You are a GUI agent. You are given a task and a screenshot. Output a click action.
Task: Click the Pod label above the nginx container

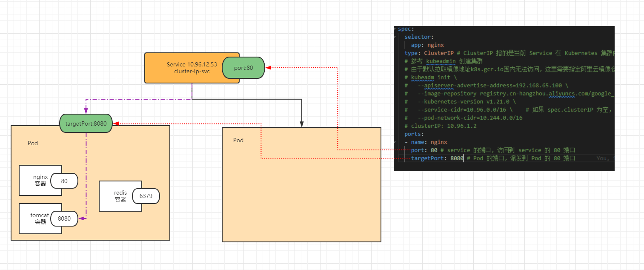click(33, 143)
